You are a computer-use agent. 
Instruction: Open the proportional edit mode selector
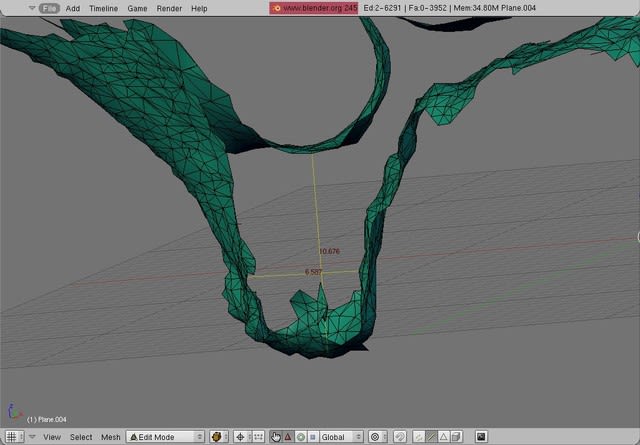click(378, 437)
